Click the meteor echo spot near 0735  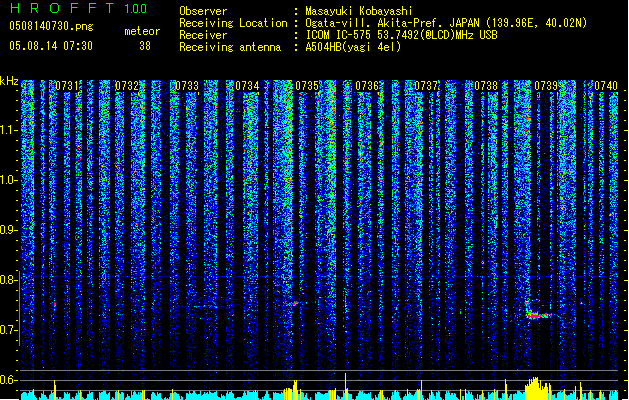click(x=295, y=304)
